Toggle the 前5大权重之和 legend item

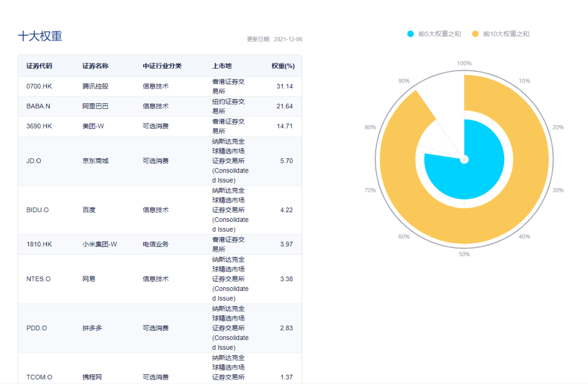tap(434, 34)
